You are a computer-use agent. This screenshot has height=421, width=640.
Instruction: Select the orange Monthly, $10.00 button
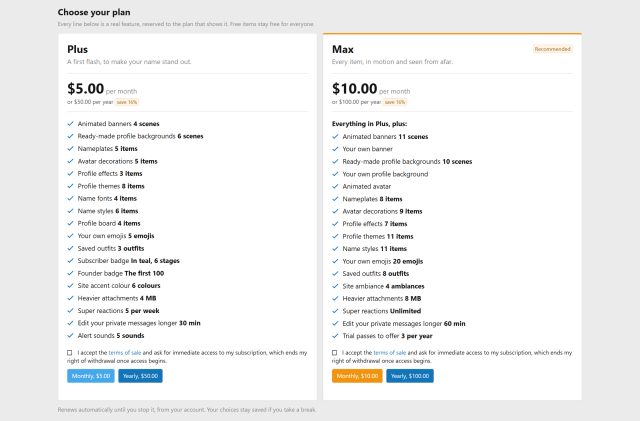click(357, 376)
